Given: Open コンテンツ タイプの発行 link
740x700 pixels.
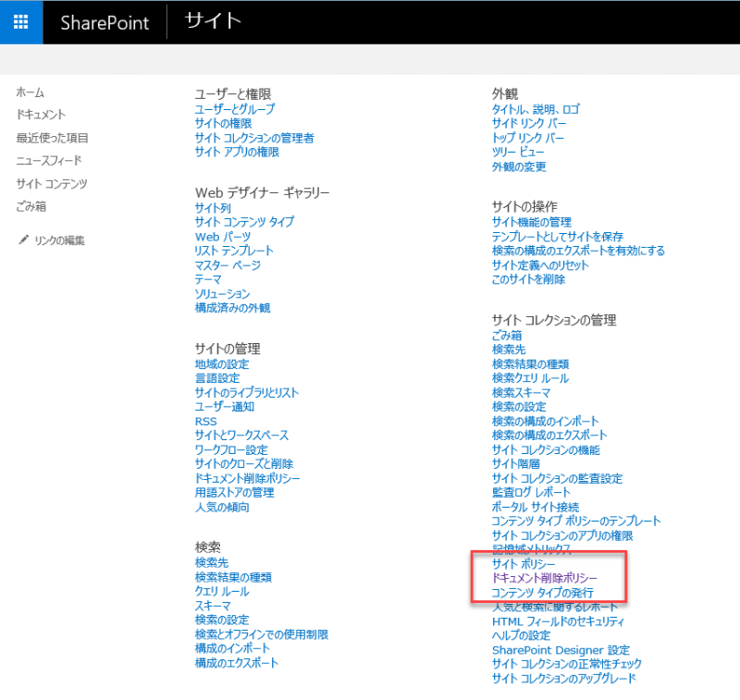Looking at the screenshot, I should click(x=543, y=593).
